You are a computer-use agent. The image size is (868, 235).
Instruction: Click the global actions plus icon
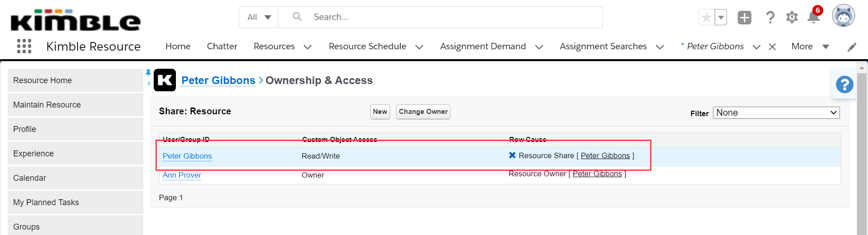(745, 18)
